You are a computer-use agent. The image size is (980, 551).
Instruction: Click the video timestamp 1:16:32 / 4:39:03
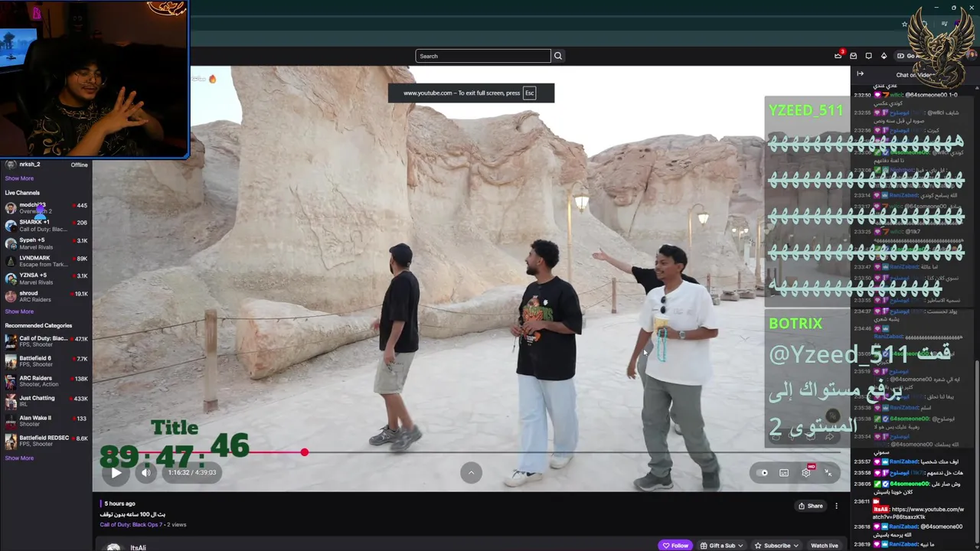click(x=192, y=473)
